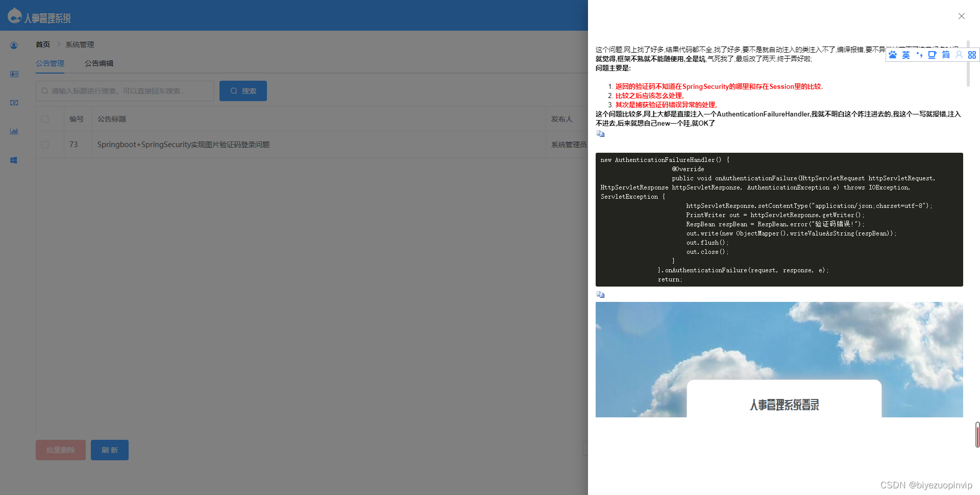Click the Windows-style grid icon in the sidebar
Image resolution: width=980 pixels, height=495 pixels.
[x=13, y=160]
